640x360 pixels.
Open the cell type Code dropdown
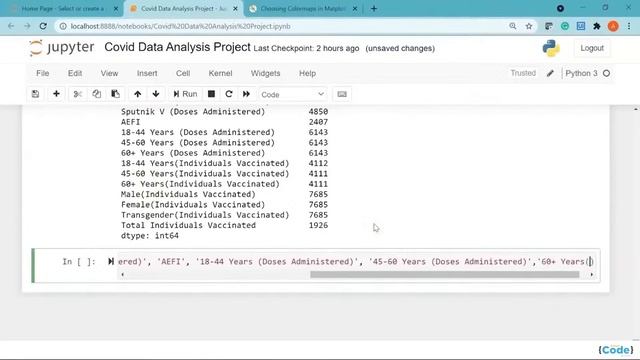click(292, 94)
